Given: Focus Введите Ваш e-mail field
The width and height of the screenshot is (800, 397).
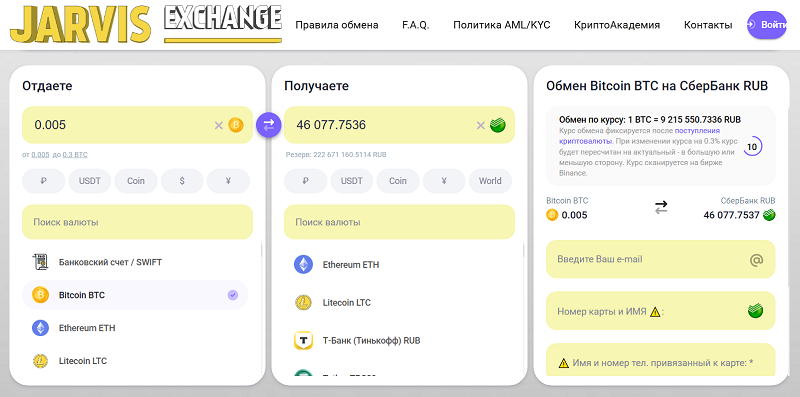Looking at the screenshot, I should coord(661,259).
